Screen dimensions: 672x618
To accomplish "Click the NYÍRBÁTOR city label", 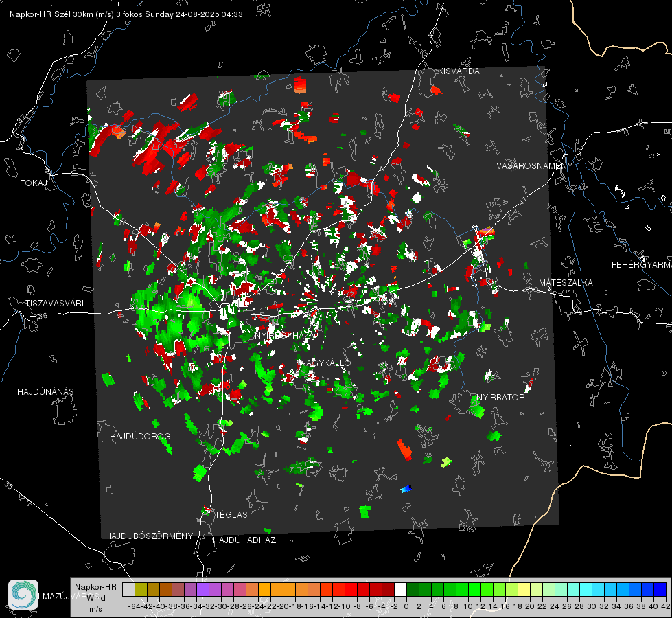I will [500, 398].
